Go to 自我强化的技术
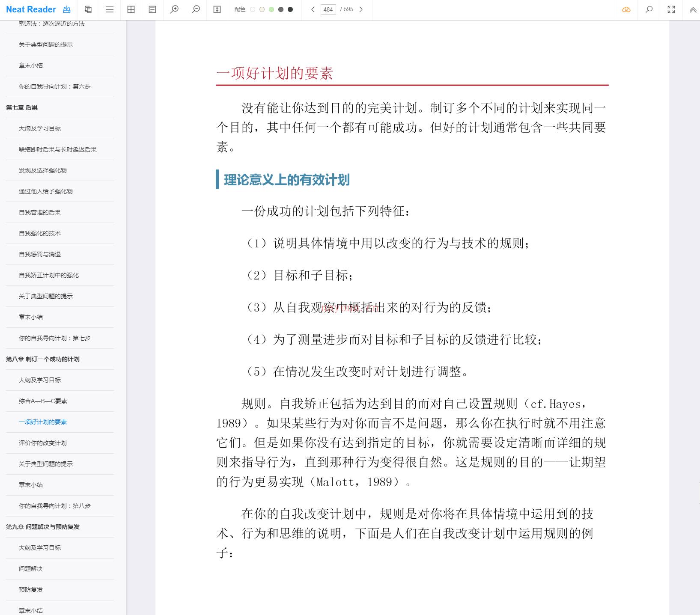The image size is (700, 615). point(40,233)
